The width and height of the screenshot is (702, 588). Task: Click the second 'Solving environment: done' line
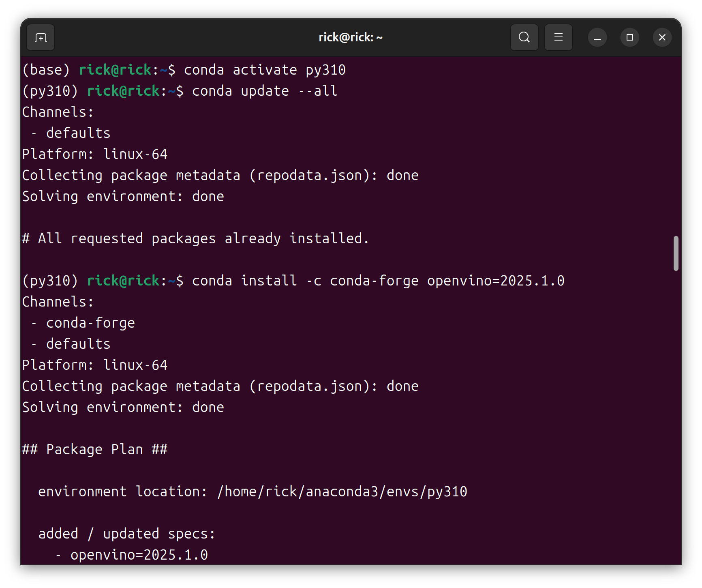click(x=123, y=407)
